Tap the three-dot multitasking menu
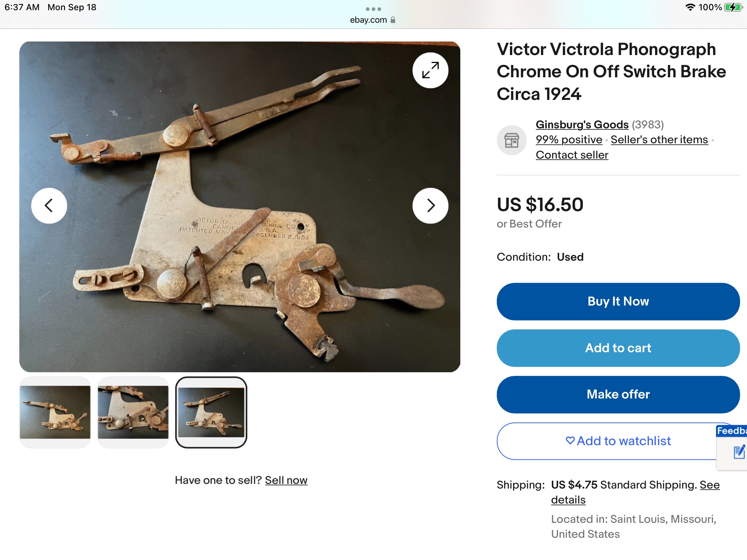Screen dimensions: 747x560 (x=373, y=9)
